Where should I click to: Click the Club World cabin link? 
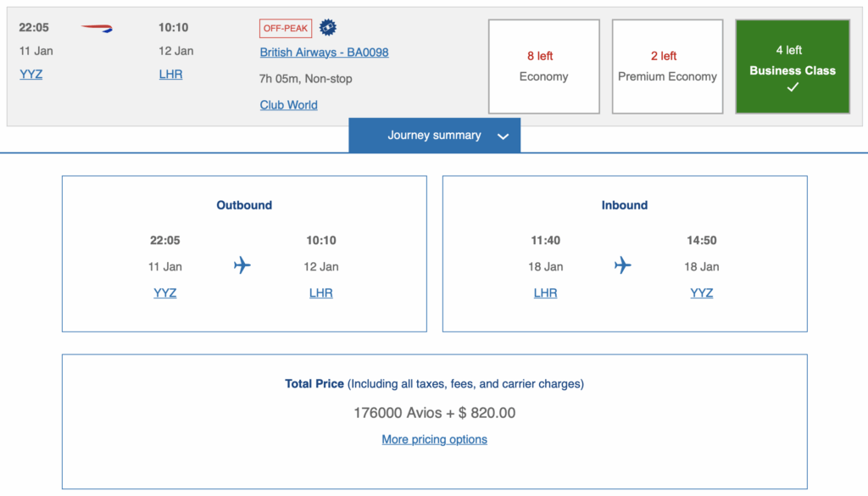(288, 104)
